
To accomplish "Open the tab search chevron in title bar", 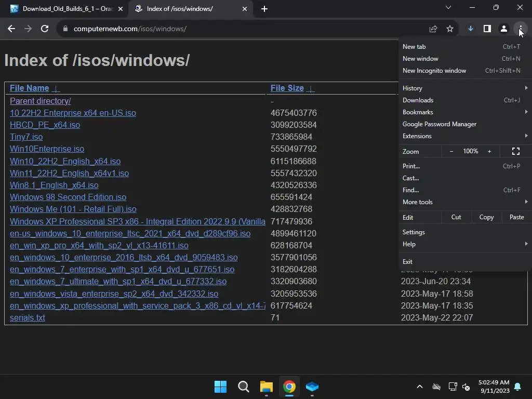I will (448, 7).
